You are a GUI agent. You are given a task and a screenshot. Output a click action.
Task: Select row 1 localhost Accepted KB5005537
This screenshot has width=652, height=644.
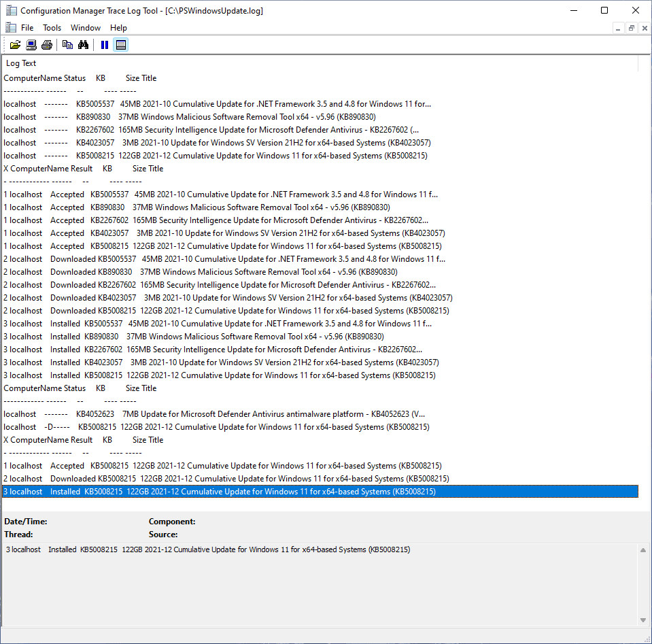320,194
